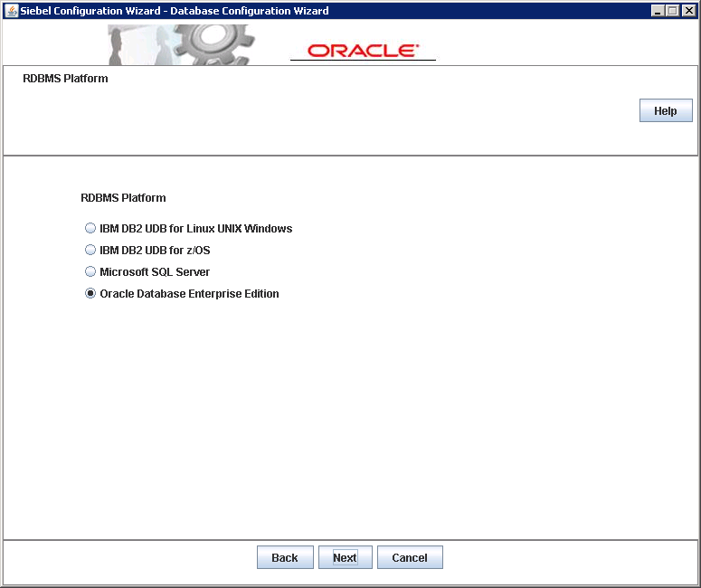Click the Oracle logo in the banner
701x588 pixels.
click(363, 51)
